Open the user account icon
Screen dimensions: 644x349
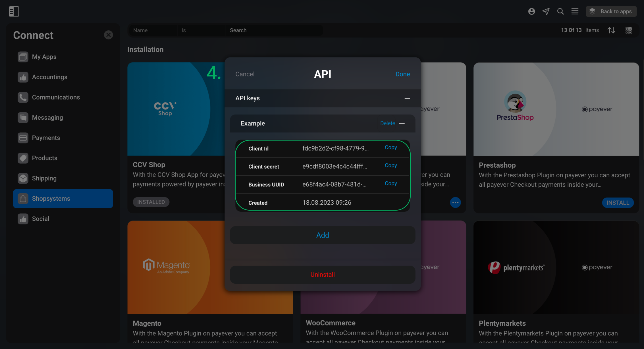tap(531, 11)
